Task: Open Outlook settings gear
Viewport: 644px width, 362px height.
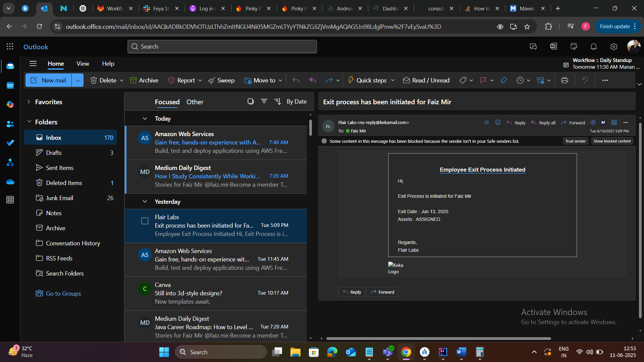Action: [x=613, y=47]
